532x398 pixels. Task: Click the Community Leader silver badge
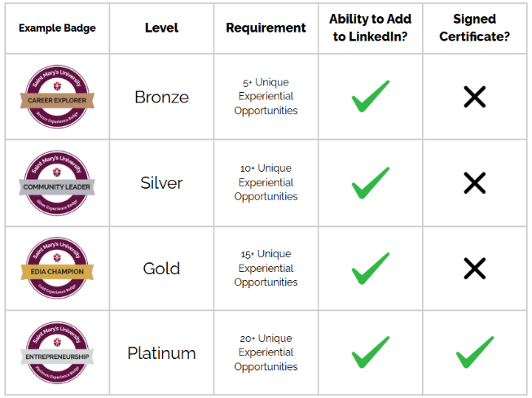[x=57, y=183]
